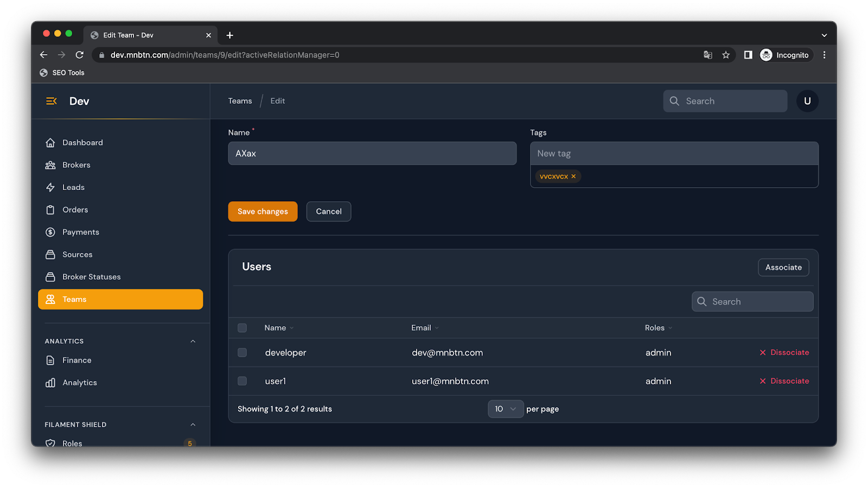The image size is (868, 488).
Task: Collapse the sidebar with the menu icon
Action: pos(52,101)
